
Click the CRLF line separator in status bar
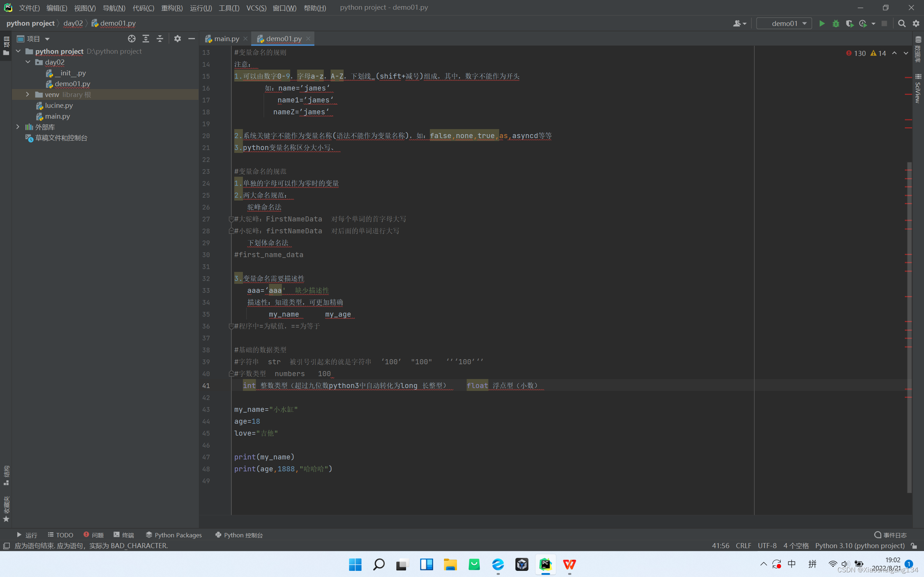click(x=743, y=546)
